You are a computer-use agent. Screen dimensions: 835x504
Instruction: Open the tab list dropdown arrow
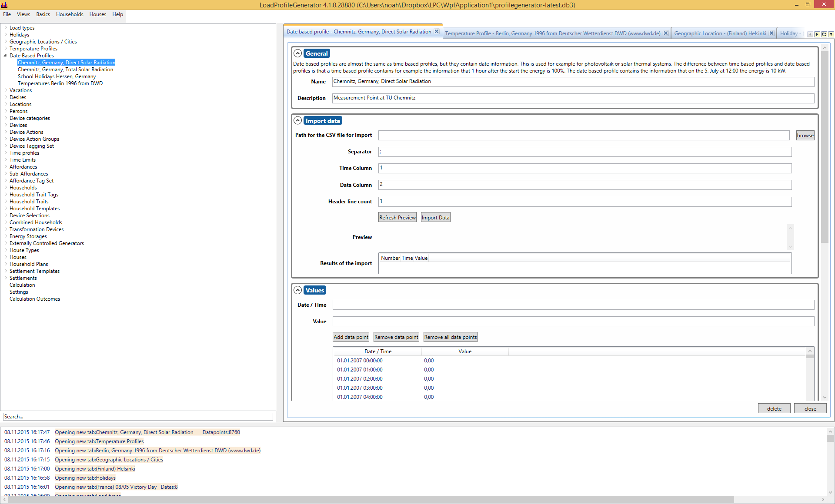[x=831, y=34]
